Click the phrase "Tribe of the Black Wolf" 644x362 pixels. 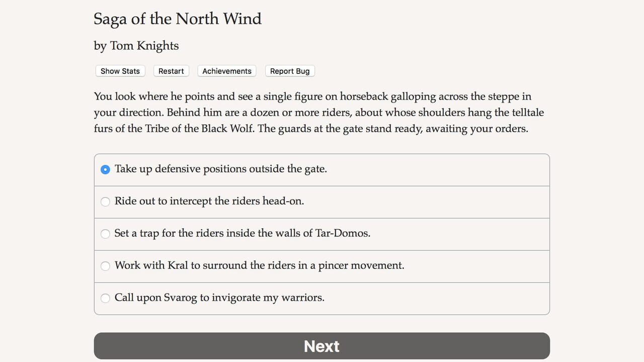(199, 128)
